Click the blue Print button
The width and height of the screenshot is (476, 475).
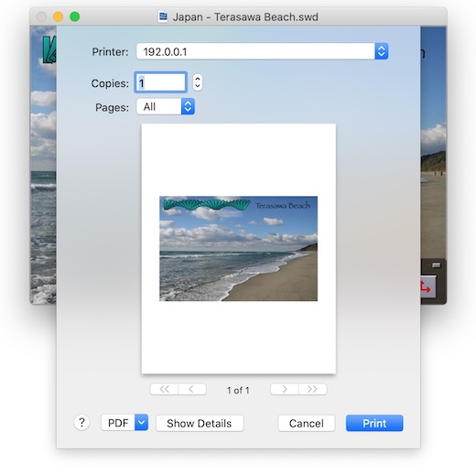[374, 423]
